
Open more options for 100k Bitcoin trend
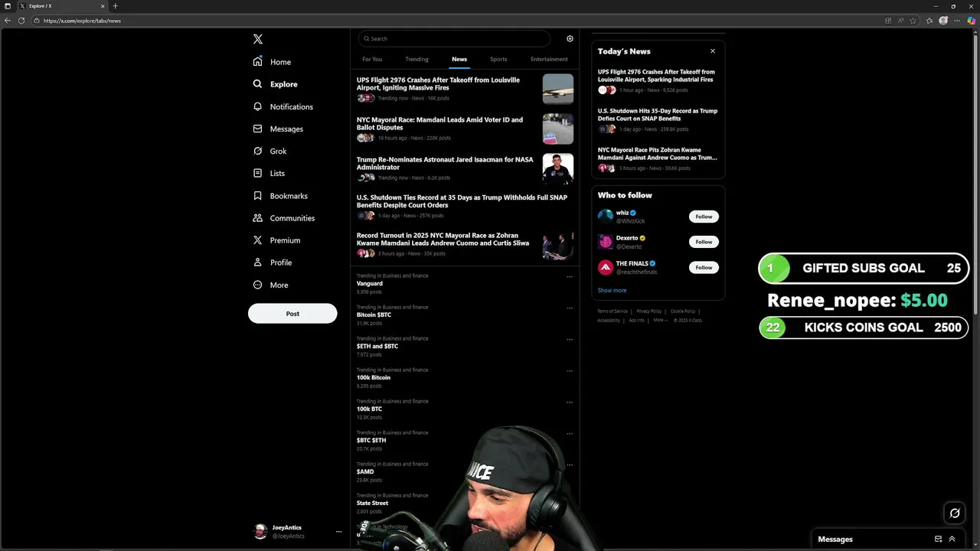(570, 371)
